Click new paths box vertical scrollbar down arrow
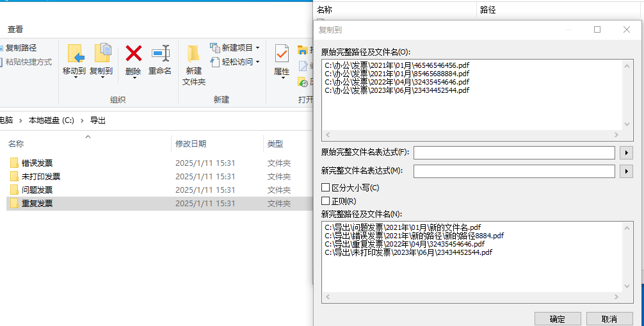 point(627,286)
